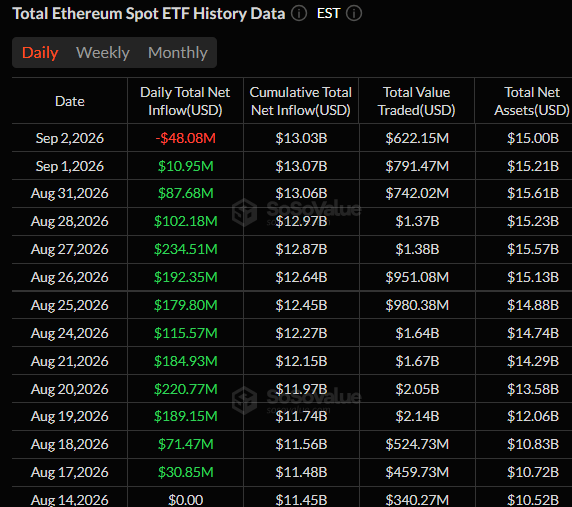Select the Aug 31,2026 date cell

click(x=70, y=193)
